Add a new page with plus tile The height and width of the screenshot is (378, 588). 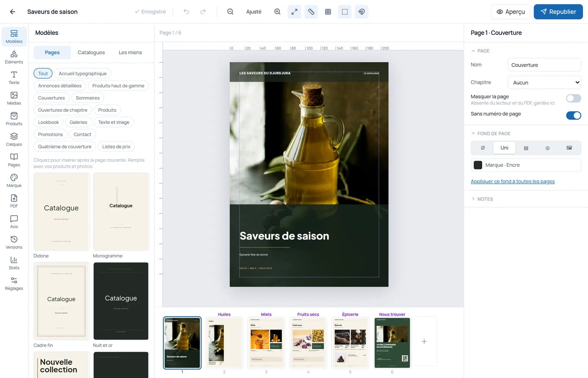(424, 341)
